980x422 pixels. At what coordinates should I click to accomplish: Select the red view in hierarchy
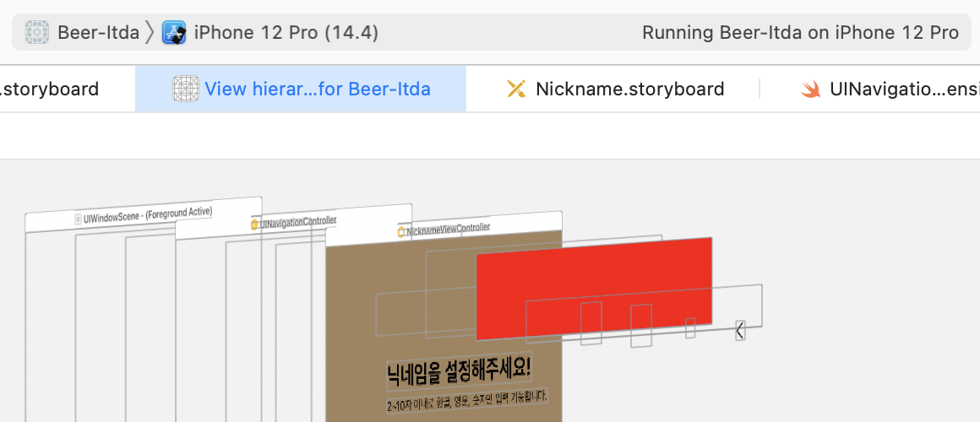tap(595, 289)
